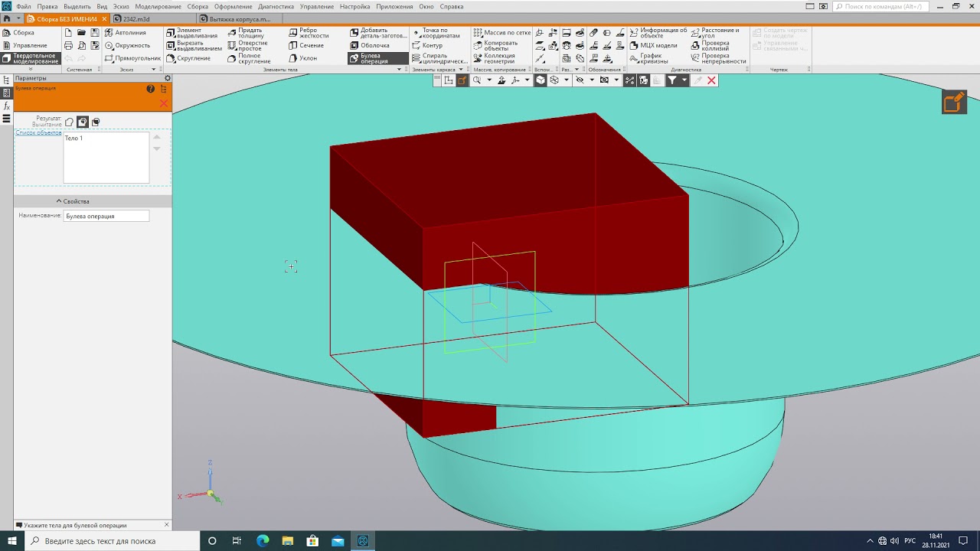Select the intersection result option
This screenshot has width=980, height=551.
(x=96, y=122)
